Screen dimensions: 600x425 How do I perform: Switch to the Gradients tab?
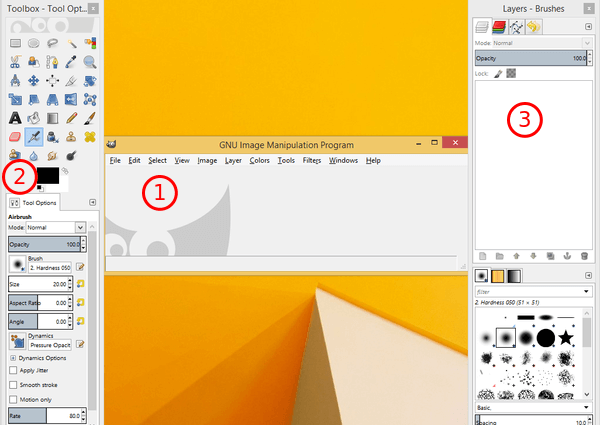(x=514, y=276)
